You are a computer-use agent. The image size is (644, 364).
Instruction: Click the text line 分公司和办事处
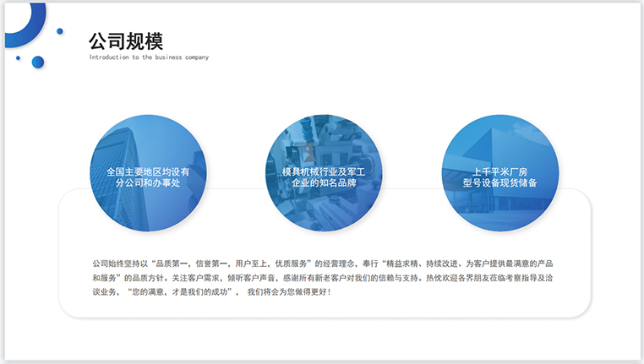click(148, 182)
